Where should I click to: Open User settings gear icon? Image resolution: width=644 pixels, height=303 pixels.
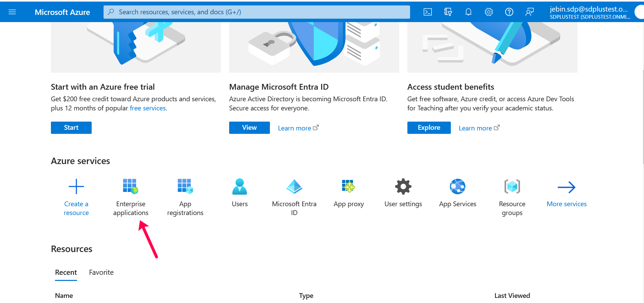(403, 186)
